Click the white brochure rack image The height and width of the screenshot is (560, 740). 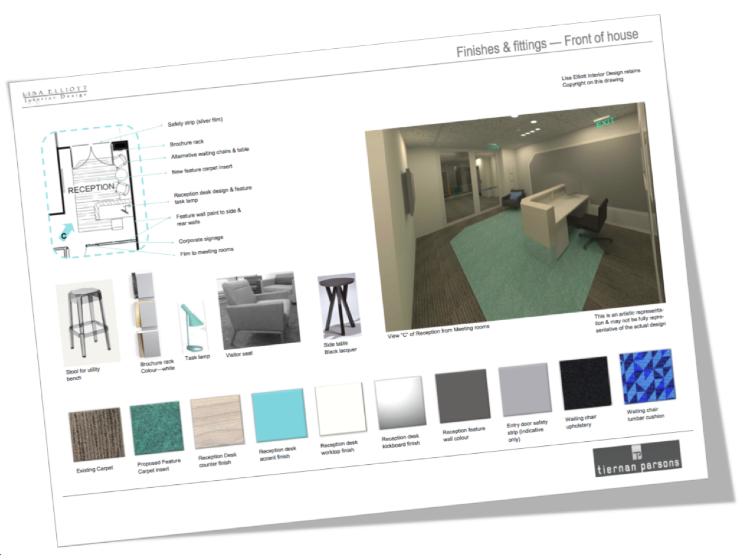tap(146, 314)
